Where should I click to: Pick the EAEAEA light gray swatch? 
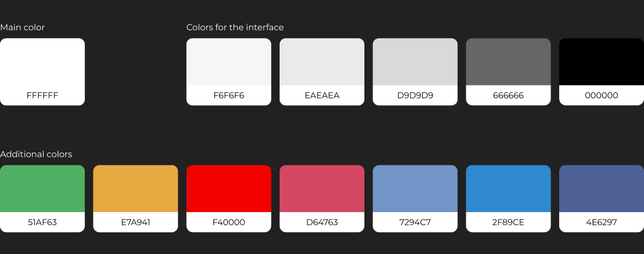click(322, 62)
